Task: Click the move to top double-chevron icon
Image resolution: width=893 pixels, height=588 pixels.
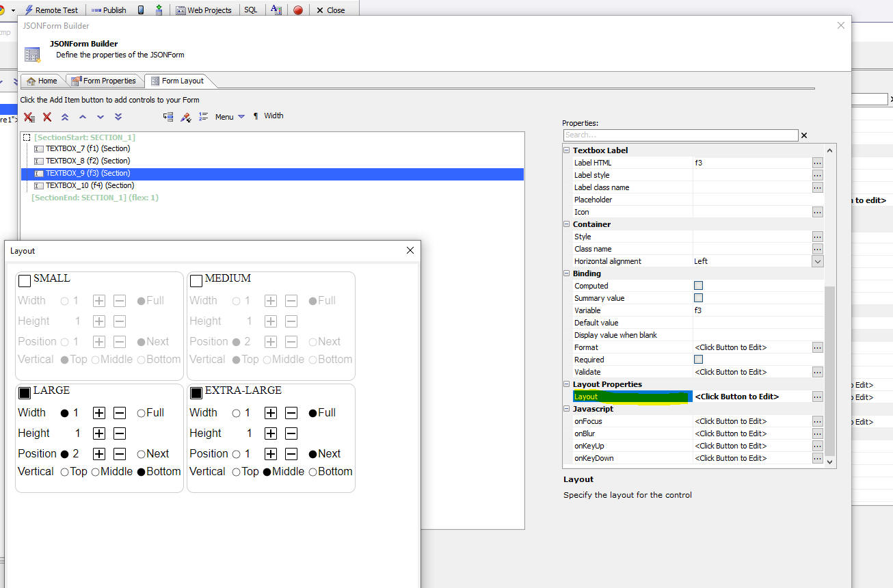Action: pos(65,118)
